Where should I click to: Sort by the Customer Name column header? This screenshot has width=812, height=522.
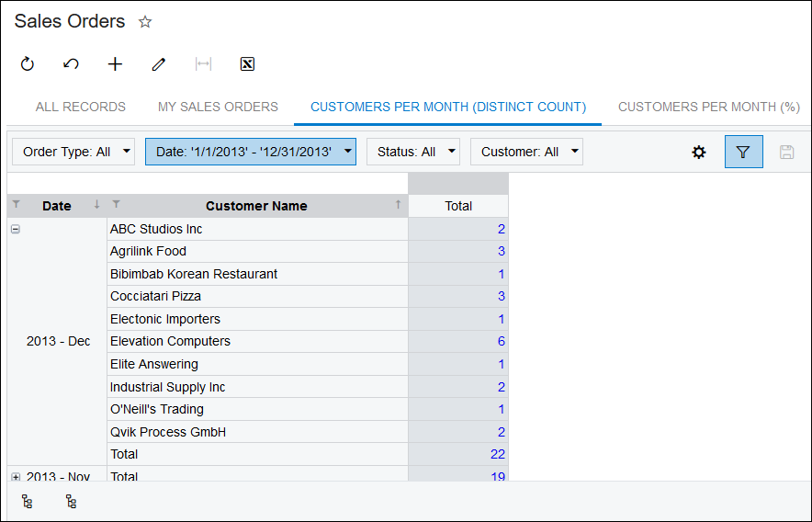click(x=256, y=206)
